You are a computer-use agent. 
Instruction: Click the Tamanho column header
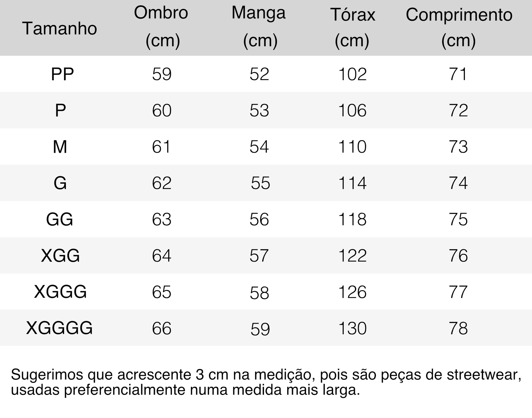point(59,29)
